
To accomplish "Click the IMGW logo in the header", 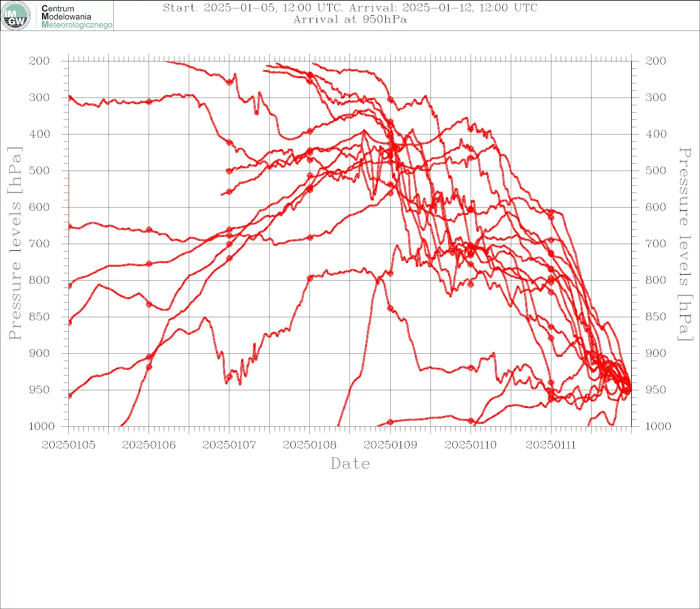I will (16, 16).
